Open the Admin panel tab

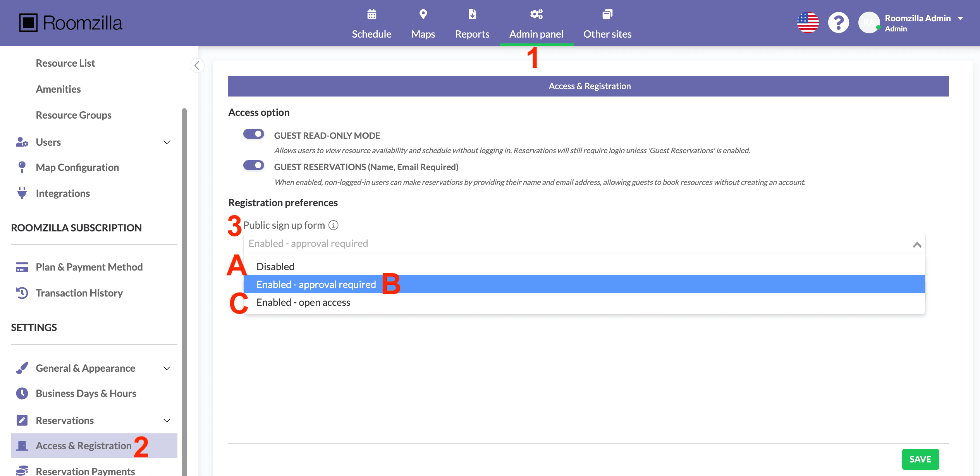(536, 34)
